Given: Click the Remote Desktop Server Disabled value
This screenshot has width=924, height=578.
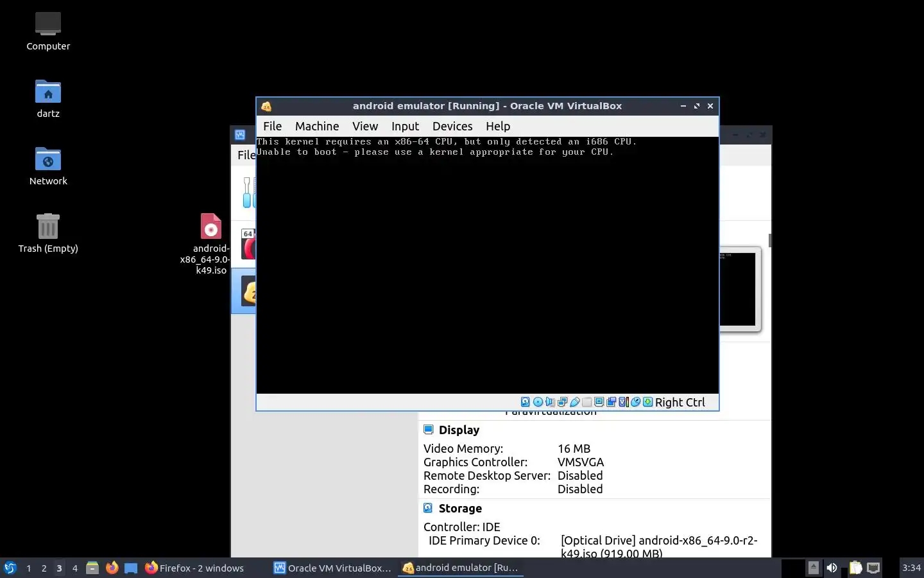Looking at the screenshot, I should coord(580,476).
